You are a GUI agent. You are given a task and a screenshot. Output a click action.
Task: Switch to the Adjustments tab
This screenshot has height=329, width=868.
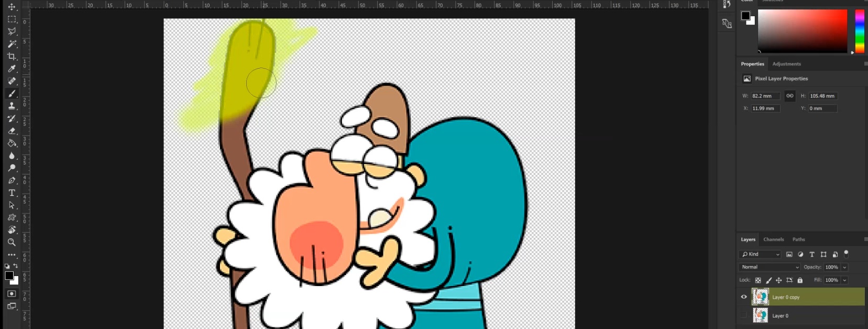click(x=786, y=64)
